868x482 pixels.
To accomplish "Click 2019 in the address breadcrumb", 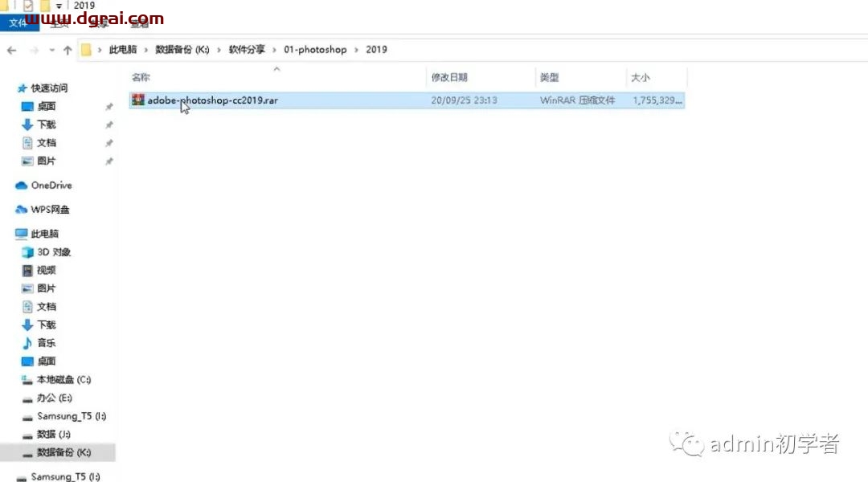I will [x=376, y=50].
